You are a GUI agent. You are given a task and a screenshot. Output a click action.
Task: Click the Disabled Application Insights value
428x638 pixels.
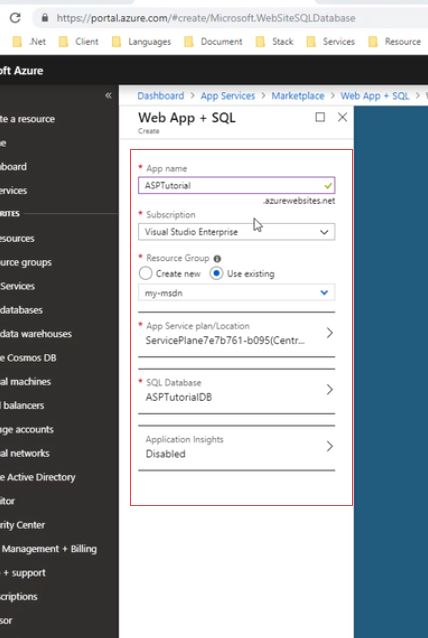[x=166, y=454]
